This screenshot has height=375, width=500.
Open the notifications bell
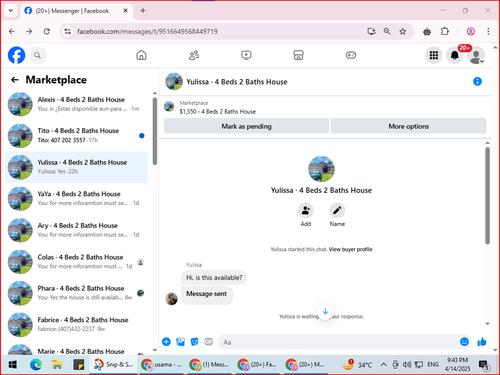455,55
